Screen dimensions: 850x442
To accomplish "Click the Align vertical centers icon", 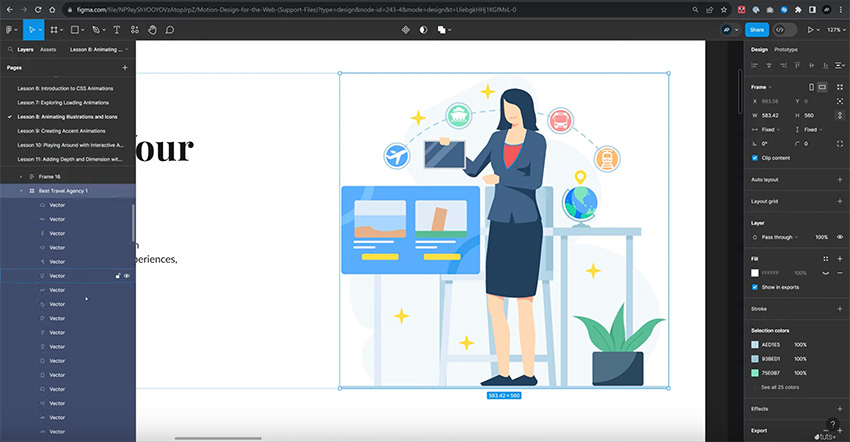I will pos(812,65).
